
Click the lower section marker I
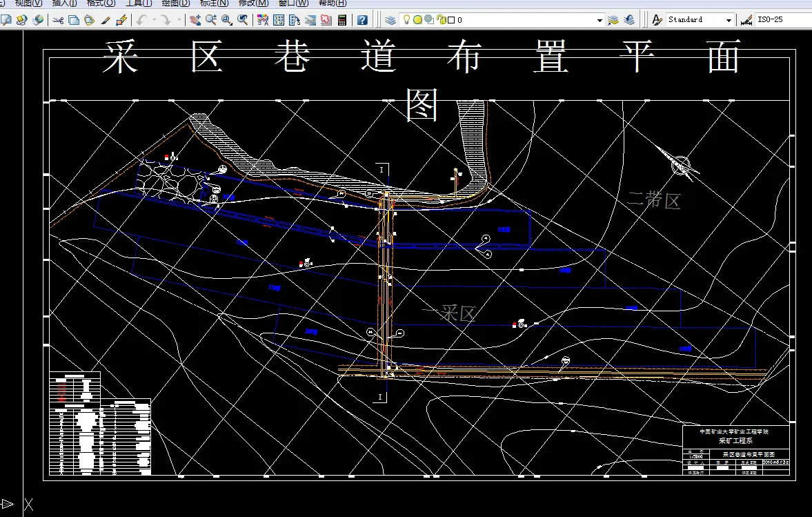coord(380,397)
